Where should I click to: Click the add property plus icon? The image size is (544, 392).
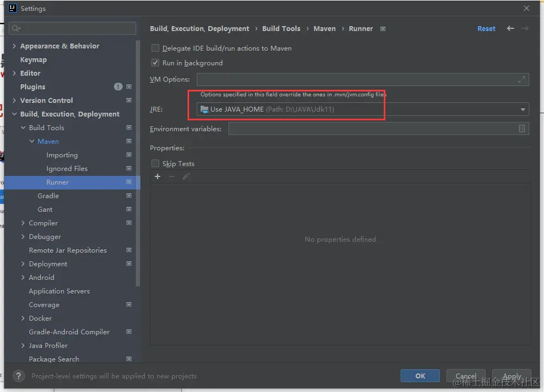[x=158, y=176]
